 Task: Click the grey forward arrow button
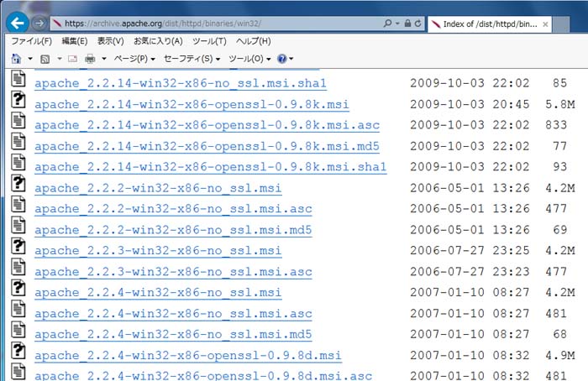[x=39, y=23]
